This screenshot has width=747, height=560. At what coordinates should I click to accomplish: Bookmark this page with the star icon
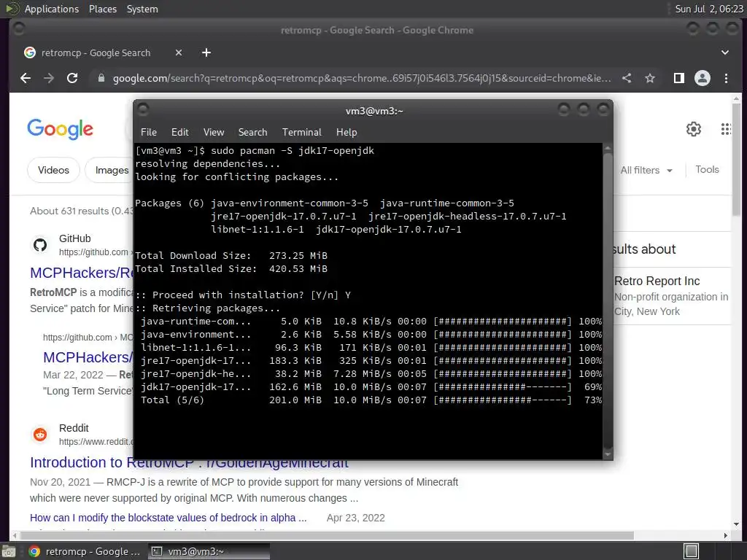[x=650, y=78]
